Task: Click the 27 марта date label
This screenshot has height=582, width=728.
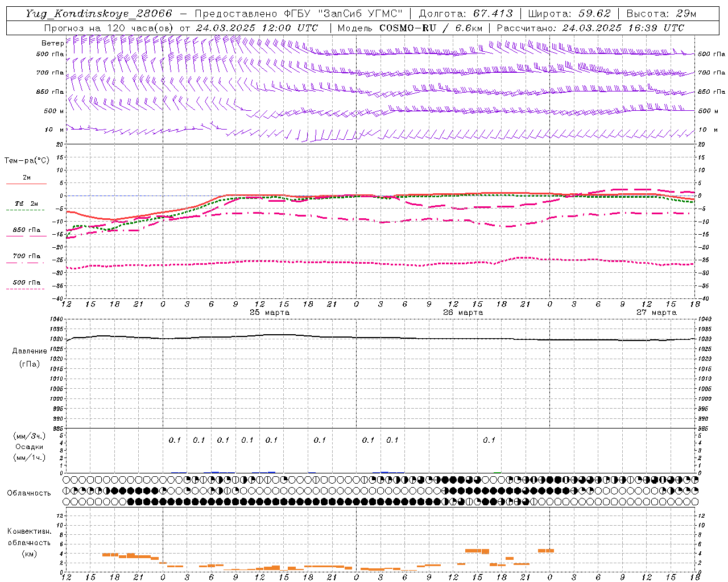Action: [656, 313]
